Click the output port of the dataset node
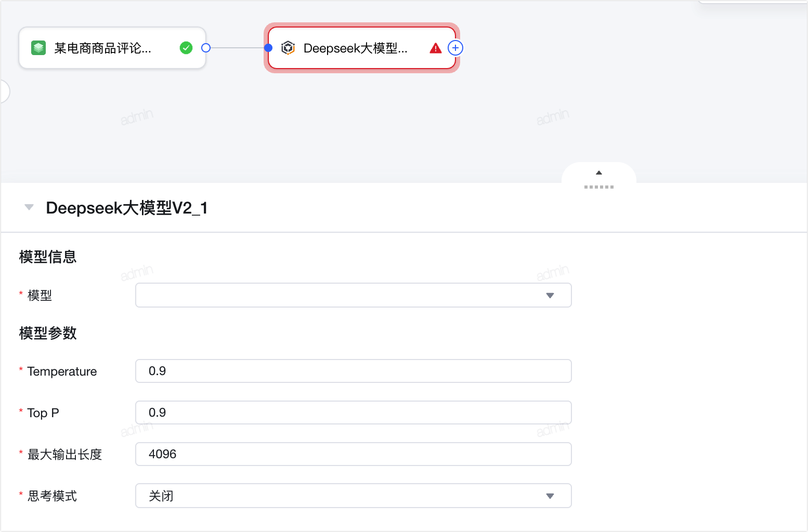808x532 pixels. coord(206,48)
